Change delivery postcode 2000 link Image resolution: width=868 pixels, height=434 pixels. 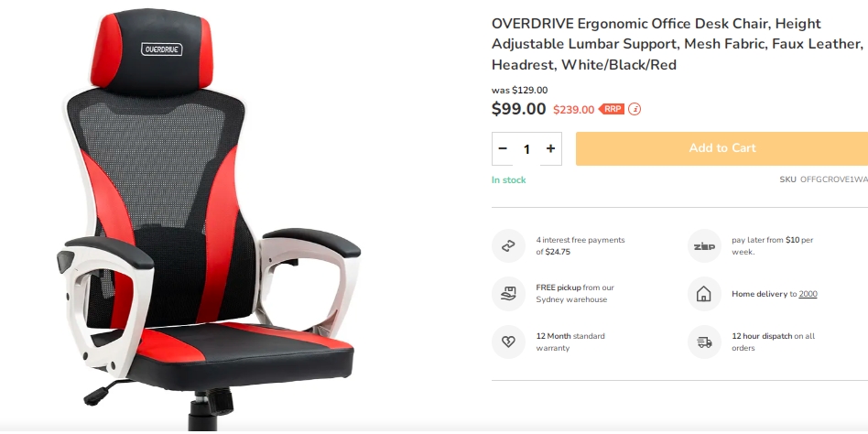pos(808,294)
